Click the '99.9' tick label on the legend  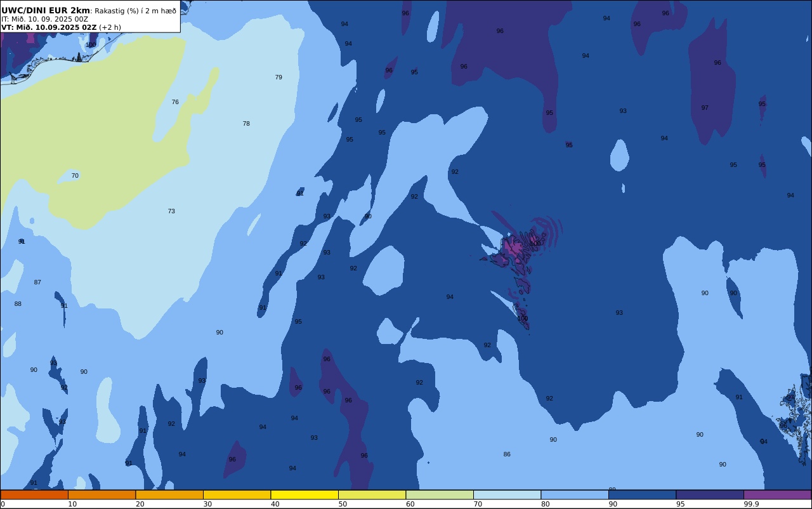point(751,504)
